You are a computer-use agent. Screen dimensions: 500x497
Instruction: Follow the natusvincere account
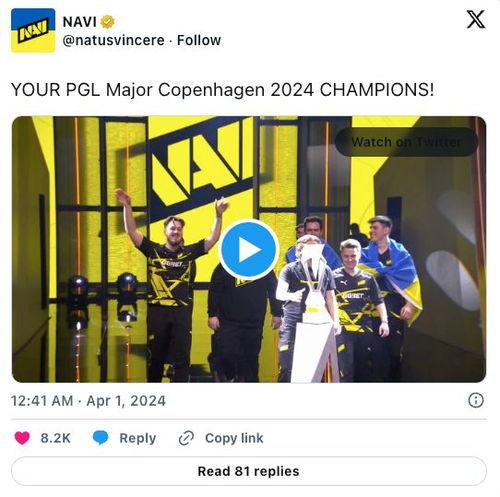pyautogui.click(x=199, y=40)
